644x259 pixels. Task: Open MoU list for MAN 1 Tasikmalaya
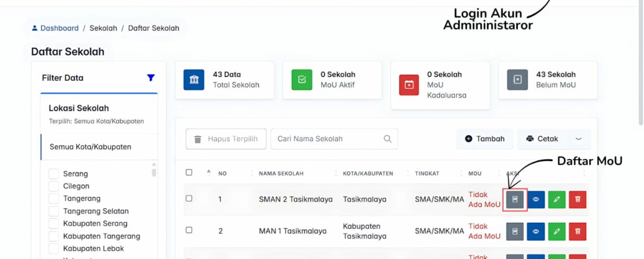coord(515,231)
